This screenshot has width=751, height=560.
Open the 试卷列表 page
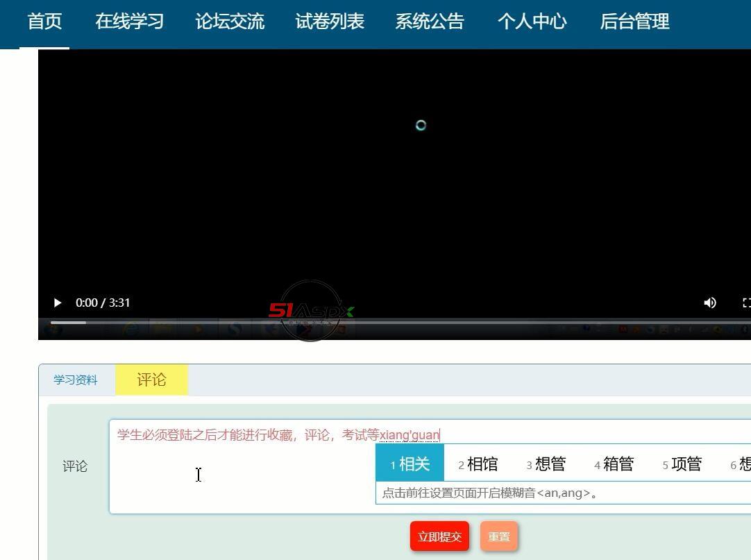click(330, 22)
